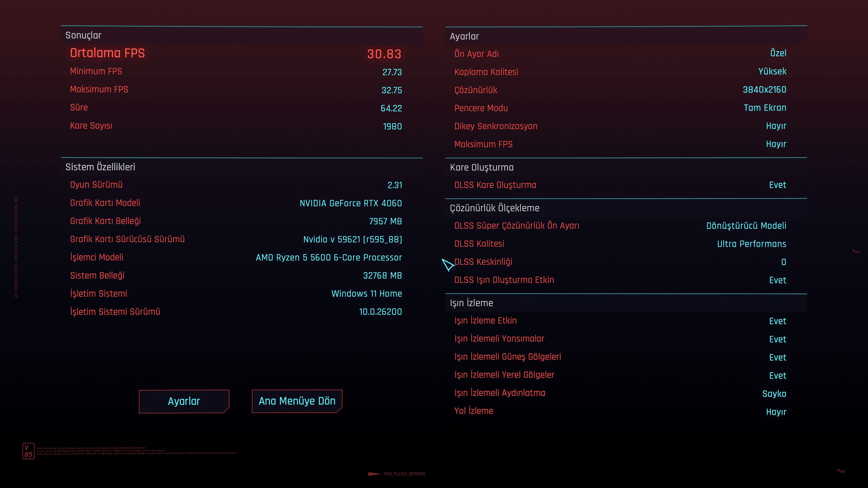
Task: Click the Çözünürlük label
Action: click(475, 90)
